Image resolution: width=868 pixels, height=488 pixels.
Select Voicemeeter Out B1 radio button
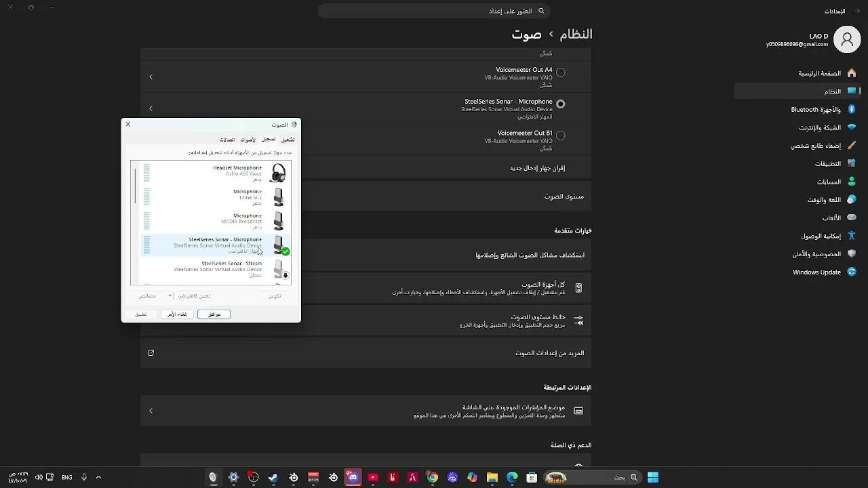click(x=561, y=136)
